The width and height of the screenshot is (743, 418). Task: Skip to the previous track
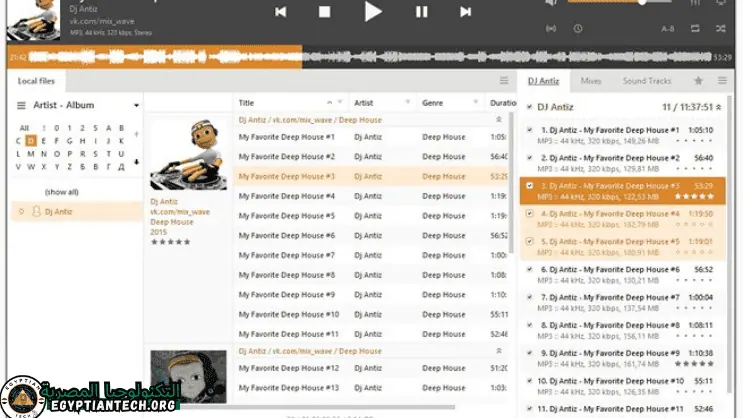[281, 12]
